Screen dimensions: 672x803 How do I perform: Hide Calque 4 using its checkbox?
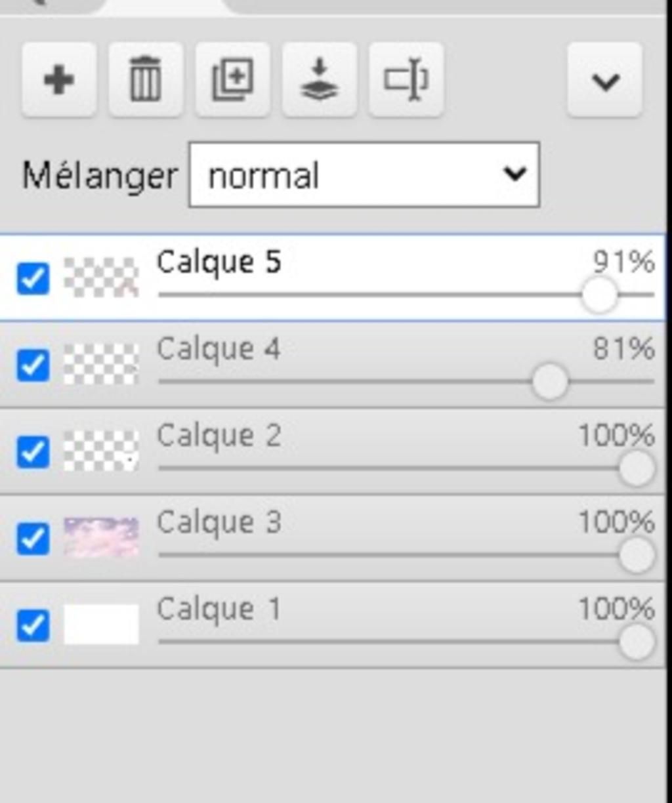[x=33, y=365]
